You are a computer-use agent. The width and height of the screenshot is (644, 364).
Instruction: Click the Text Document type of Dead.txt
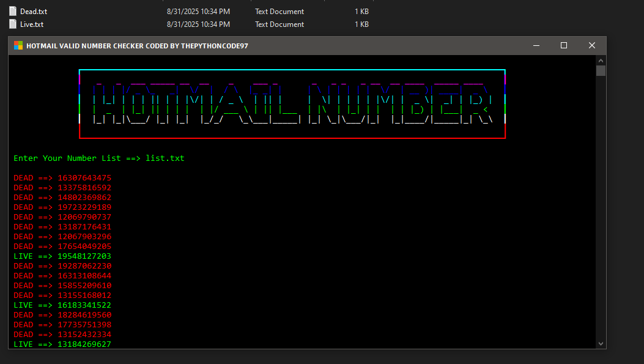(279, 12)
